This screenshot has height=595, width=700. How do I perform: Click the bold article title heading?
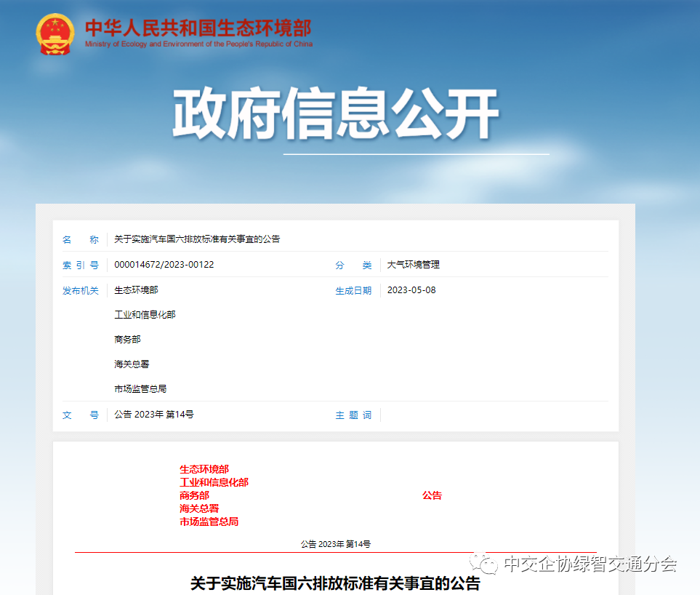pos(335,583)
